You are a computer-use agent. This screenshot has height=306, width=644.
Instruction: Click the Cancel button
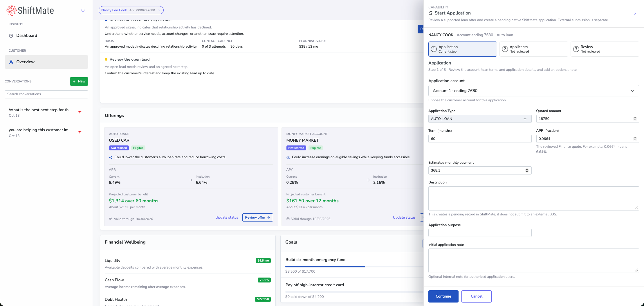coord(476,296)
